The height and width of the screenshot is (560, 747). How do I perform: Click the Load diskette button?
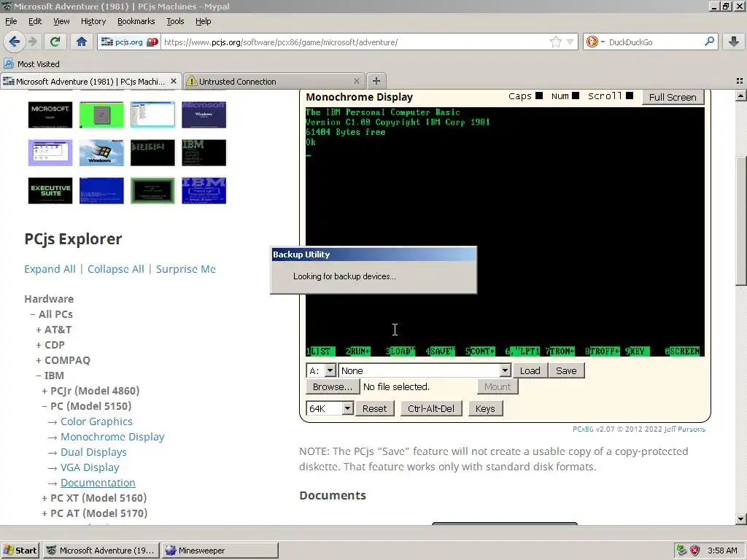pos(530,370)
